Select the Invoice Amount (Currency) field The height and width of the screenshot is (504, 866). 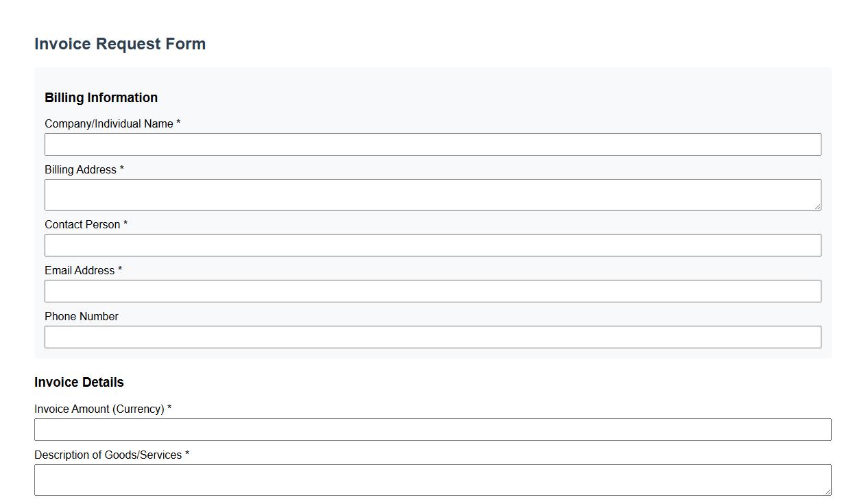coord(432,429)
